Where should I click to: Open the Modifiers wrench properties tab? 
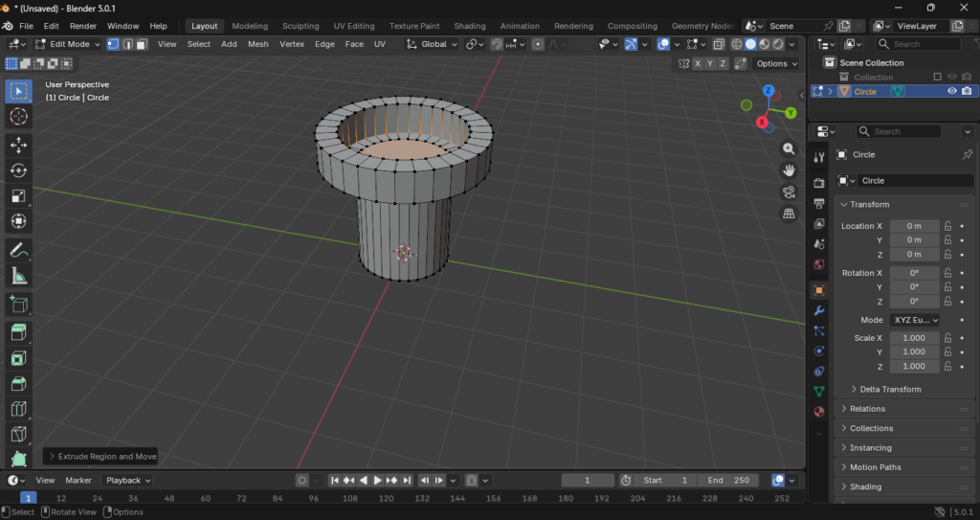pos(819,310)
